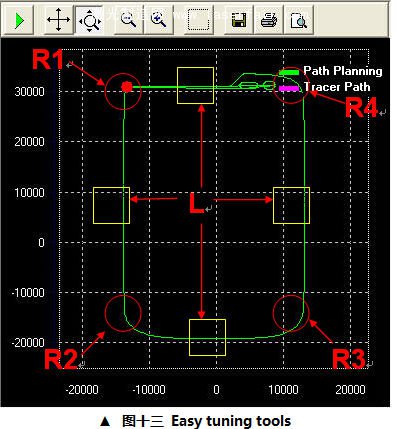Viewport: 397px width, 429px height.
Task: Open print preview icon
Action: click(299, 20)
